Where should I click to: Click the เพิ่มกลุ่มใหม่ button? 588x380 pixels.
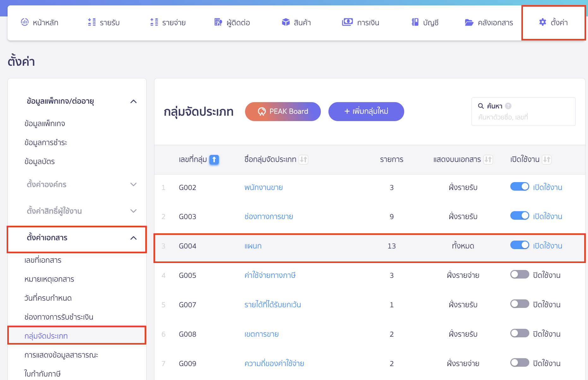click(x=366, y=112)
